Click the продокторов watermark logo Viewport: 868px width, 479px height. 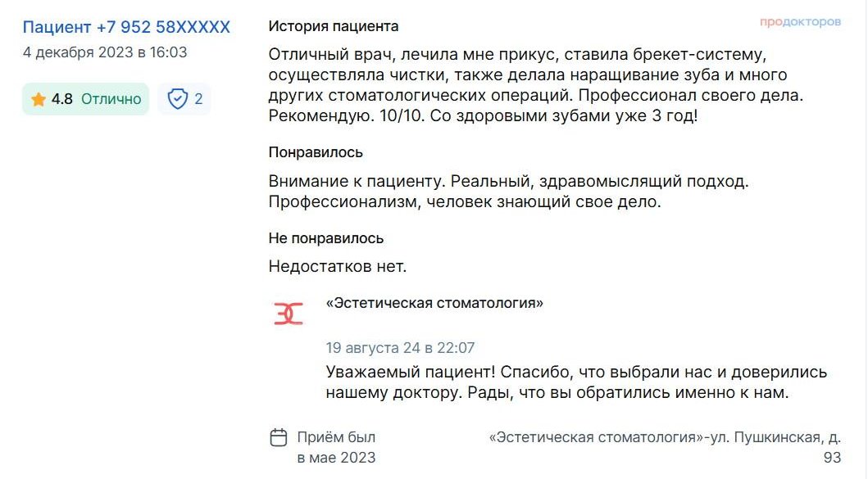click(x=800, y=22)
